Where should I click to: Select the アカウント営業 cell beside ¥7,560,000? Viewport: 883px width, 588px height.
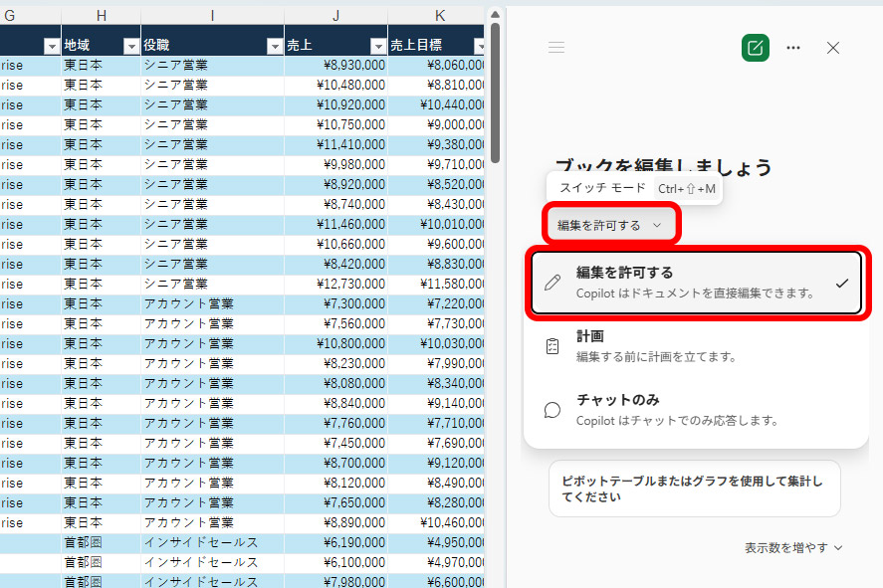click(212, 324)
